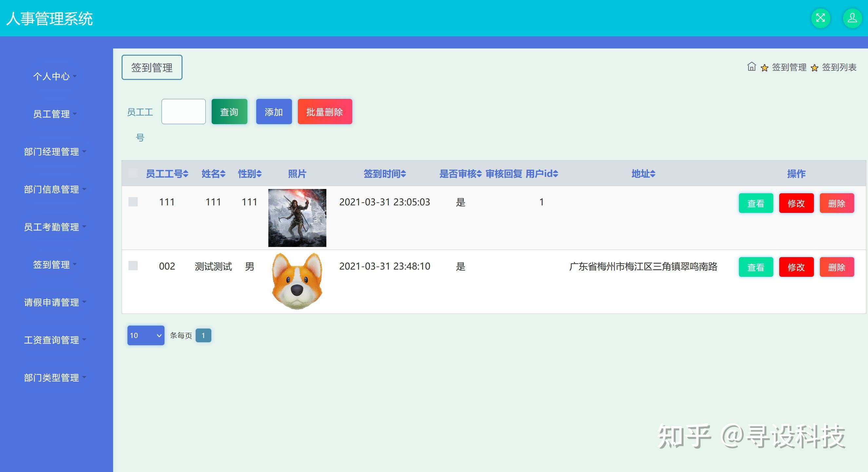Sort by 员工工号 column arrows
Viewport: 868px width, 472px height.
tap(186, 174)
